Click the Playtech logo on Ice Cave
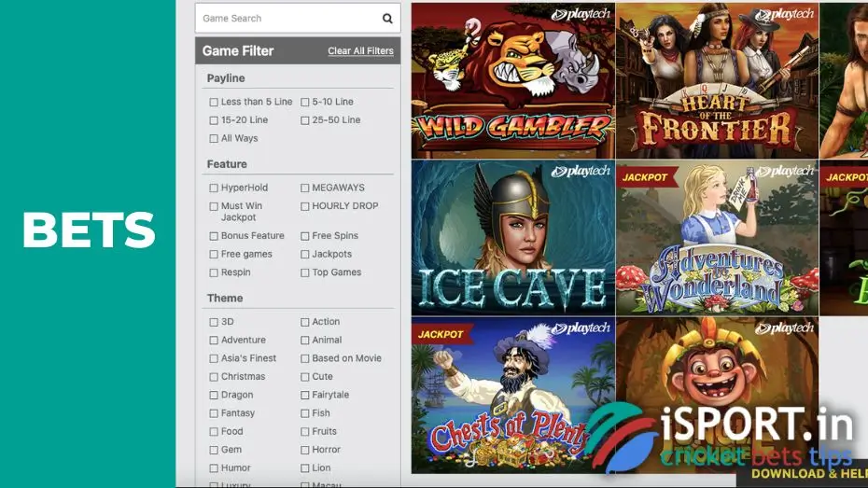This screenshot has height=488, width=868. [x=581, y=172]
